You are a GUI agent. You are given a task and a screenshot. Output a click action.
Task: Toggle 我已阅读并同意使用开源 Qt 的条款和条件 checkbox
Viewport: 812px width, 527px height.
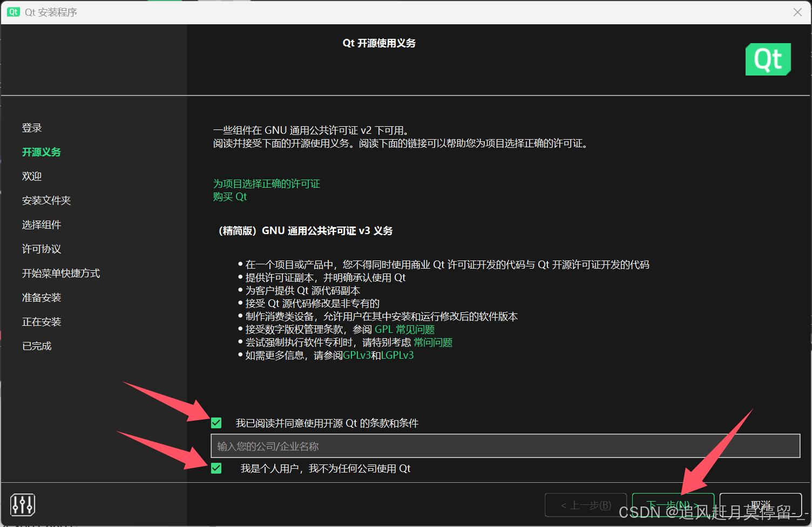(x=216, y=423)
